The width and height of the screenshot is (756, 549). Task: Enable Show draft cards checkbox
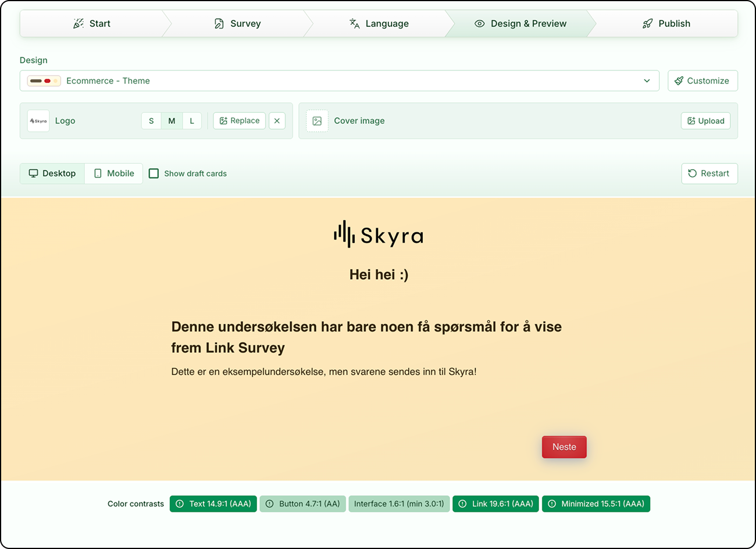pos(154,173)
